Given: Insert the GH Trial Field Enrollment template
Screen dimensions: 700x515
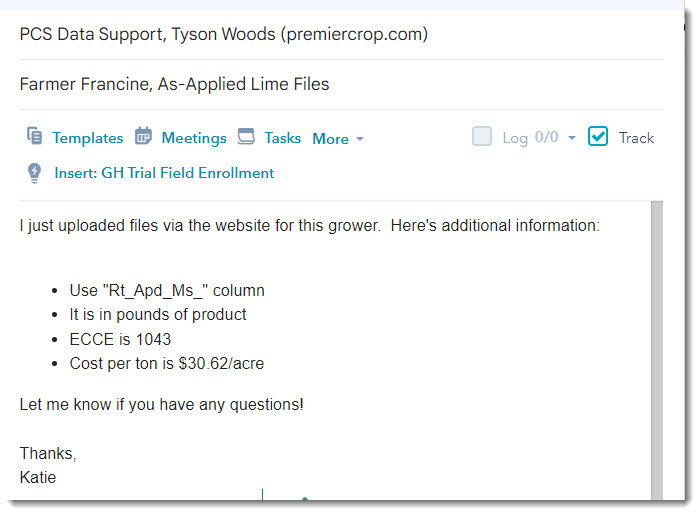Looking at the screenshot, I should coord(164,173).
